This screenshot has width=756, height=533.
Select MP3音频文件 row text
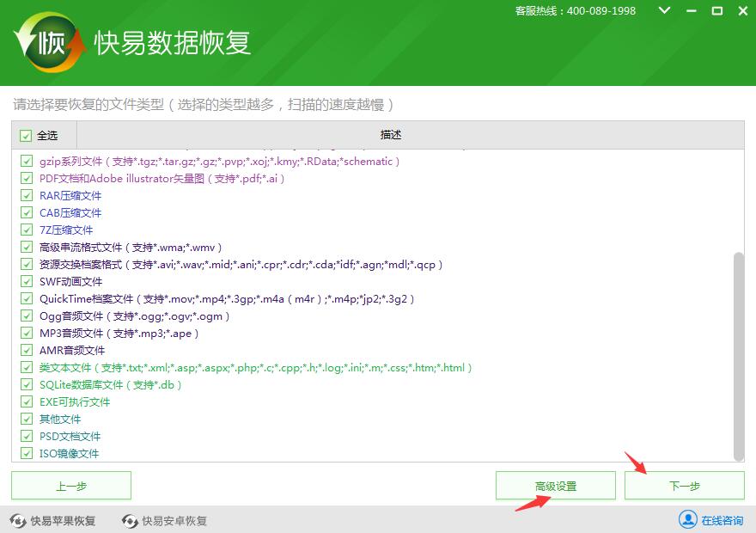click(x=119, y=333)
